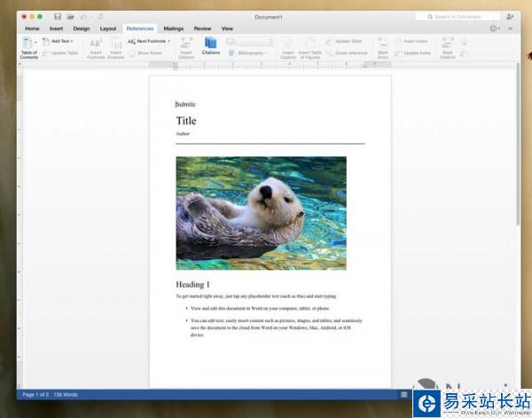
Task: Click Show Notes in ribbon
Action: (145, 53)
